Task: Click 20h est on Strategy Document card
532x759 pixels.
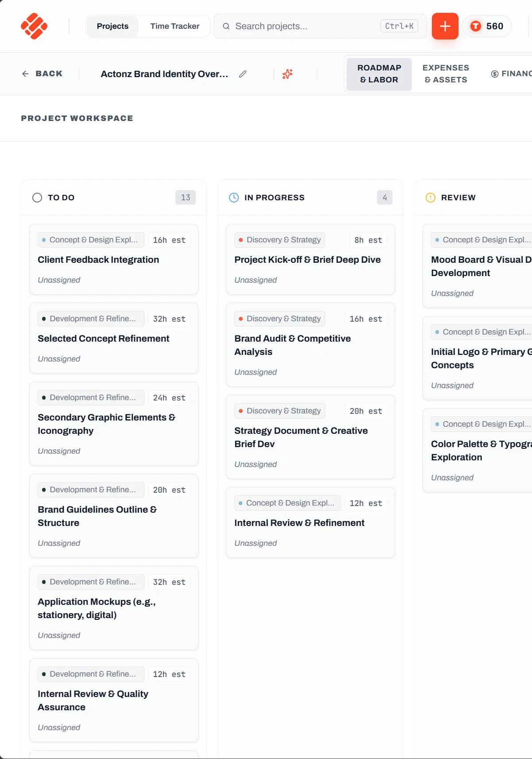Action: 366,411
